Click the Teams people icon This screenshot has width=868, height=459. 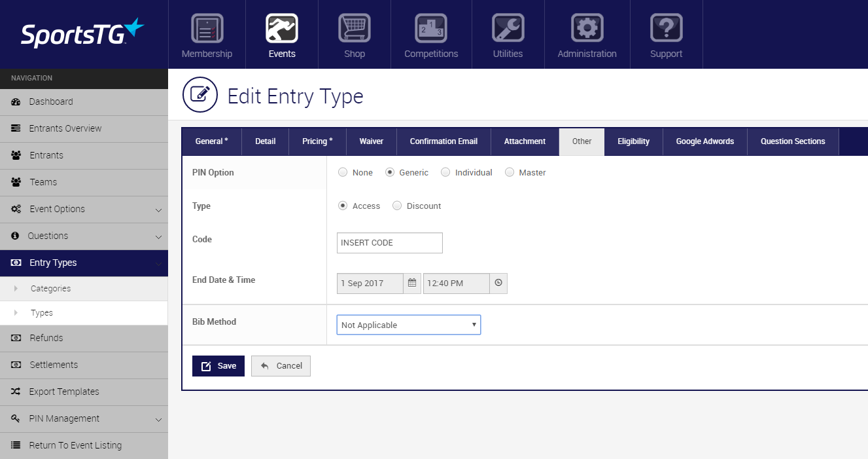16,183
